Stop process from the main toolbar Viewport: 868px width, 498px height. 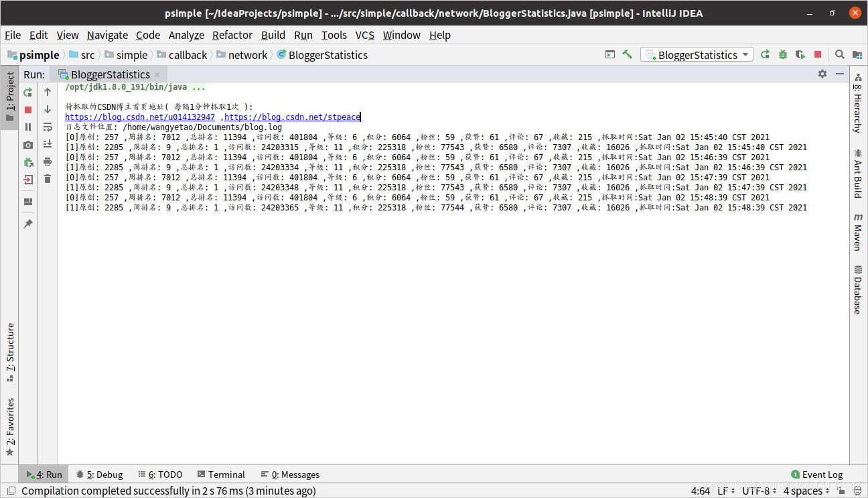point(818,55)
